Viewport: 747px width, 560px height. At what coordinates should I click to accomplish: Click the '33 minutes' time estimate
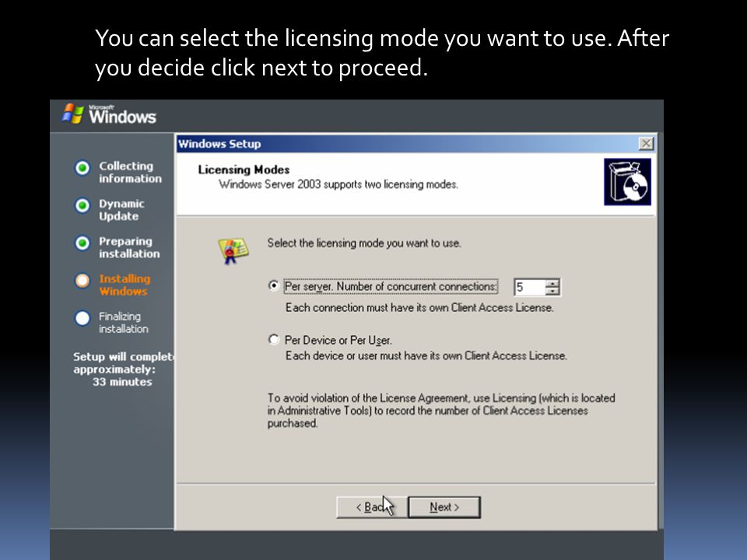point(122,382)
